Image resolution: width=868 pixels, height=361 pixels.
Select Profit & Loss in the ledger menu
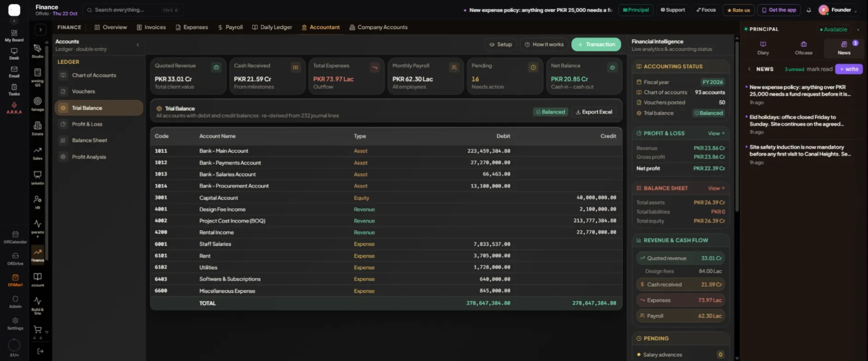point(99,124)
